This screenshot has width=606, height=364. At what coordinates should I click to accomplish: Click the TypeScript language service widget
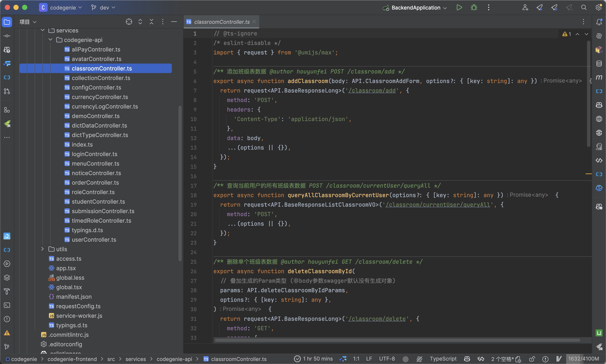pos(443,359)
